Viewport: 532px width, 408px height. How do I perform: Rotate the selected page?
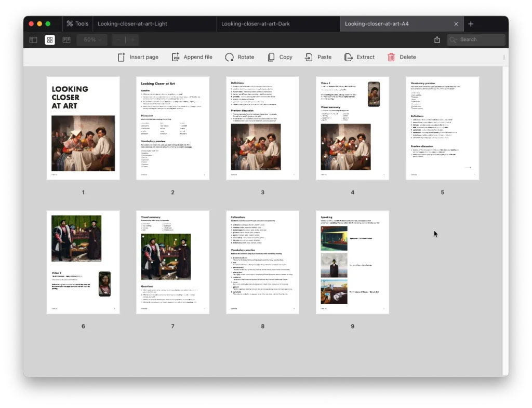[230, 57]
